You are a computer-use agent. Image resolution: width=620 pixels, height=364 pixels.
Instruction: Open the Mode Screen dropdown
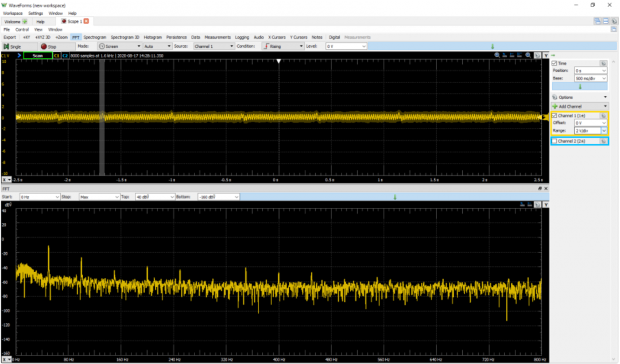tap(120, 47)
